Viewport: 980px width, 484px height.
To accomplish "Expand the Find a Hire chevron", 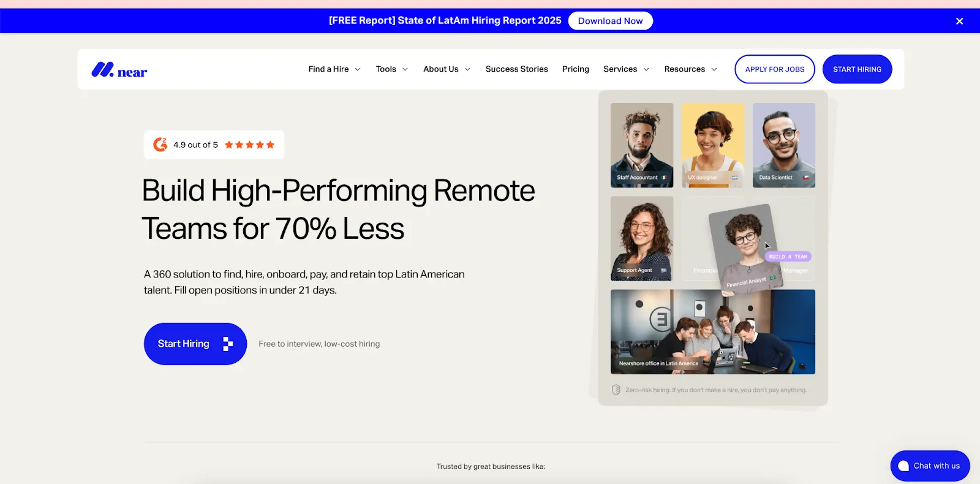I will tap(358, 69).
